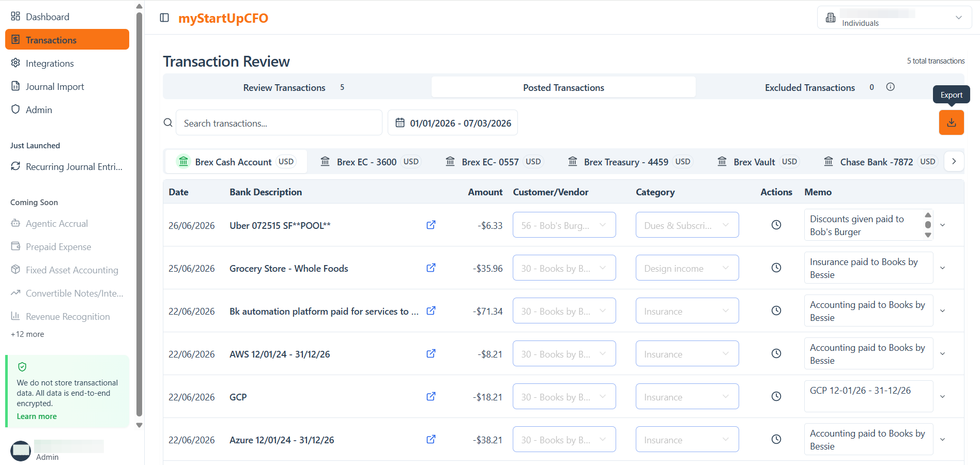Open external link for Uber 072515 transaction

coord(431,225)
